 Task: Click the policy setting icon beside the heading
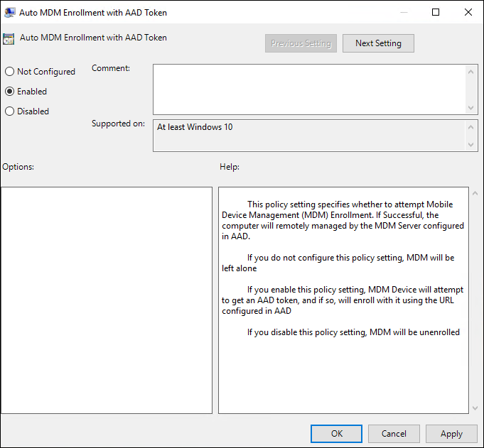click(10, 39)
